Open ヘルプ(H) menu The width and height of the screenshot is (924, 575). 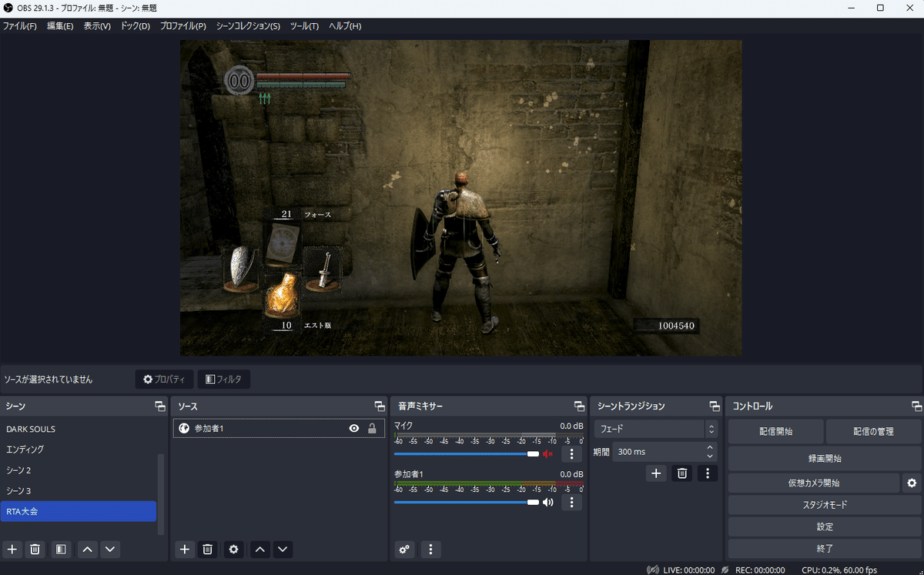pos(345,26)
